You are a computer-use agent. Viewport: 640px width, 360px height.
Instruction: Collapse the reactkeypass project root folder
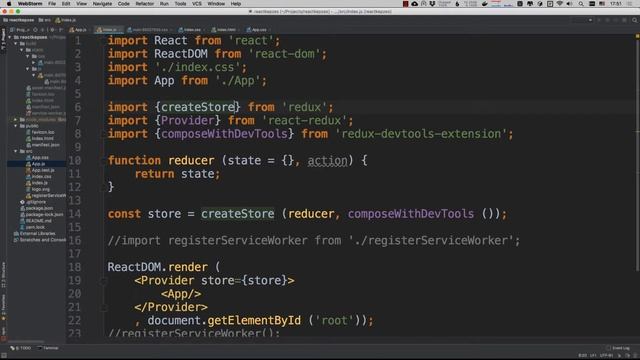tap(10, 37)
